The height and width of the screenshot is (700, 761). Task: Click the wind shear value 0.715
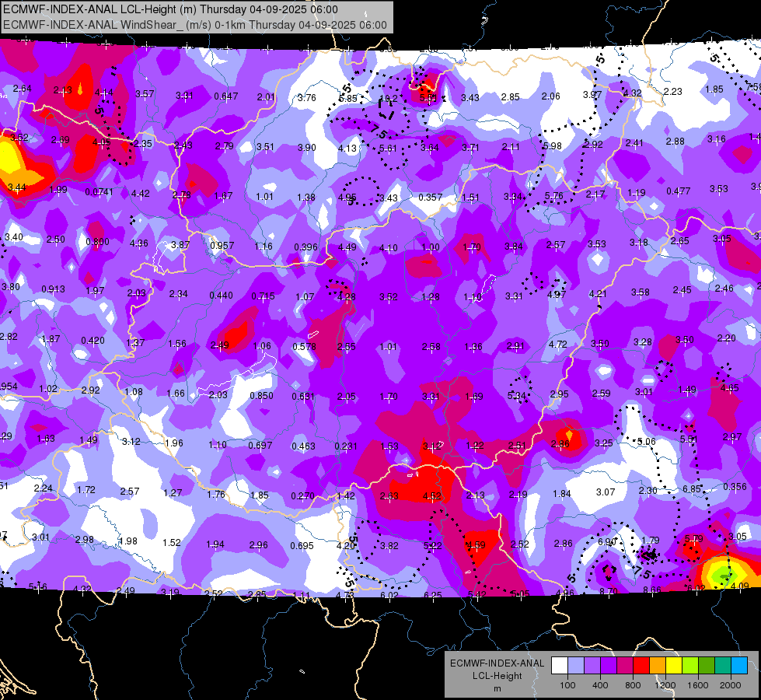263,296
